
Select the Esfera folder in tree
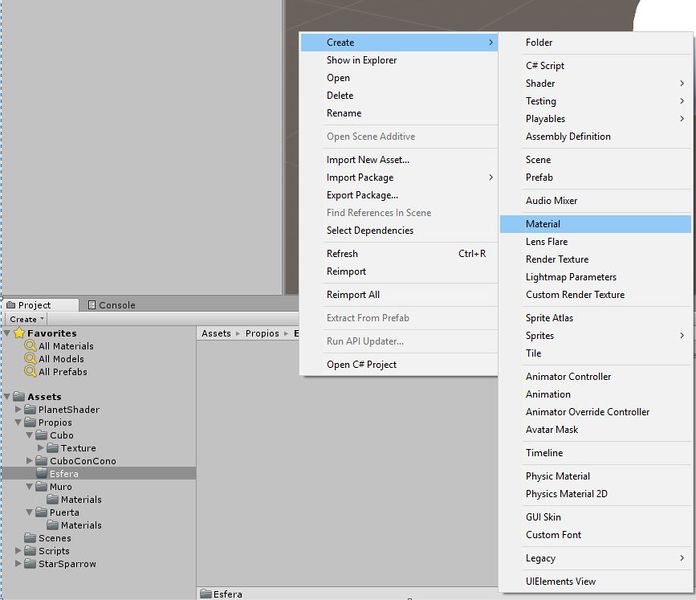(x=99, y=474)
